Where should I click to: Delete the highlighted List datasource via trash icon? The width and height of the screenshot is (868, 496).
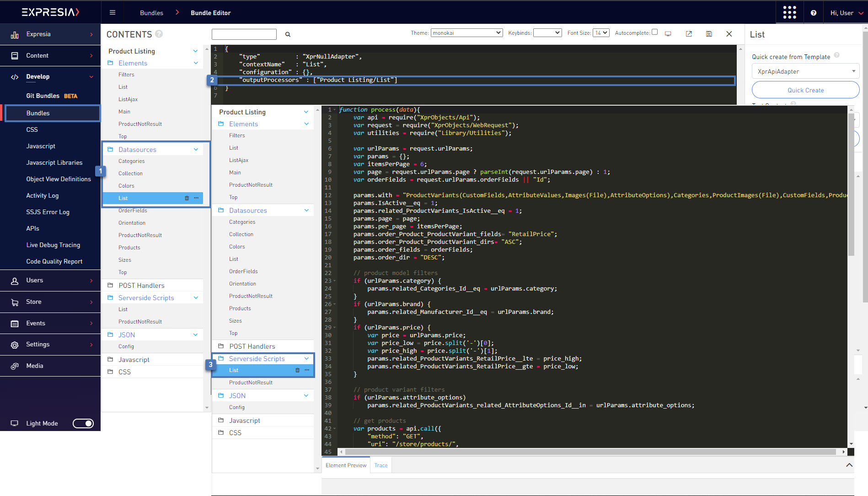coord(187,198)
